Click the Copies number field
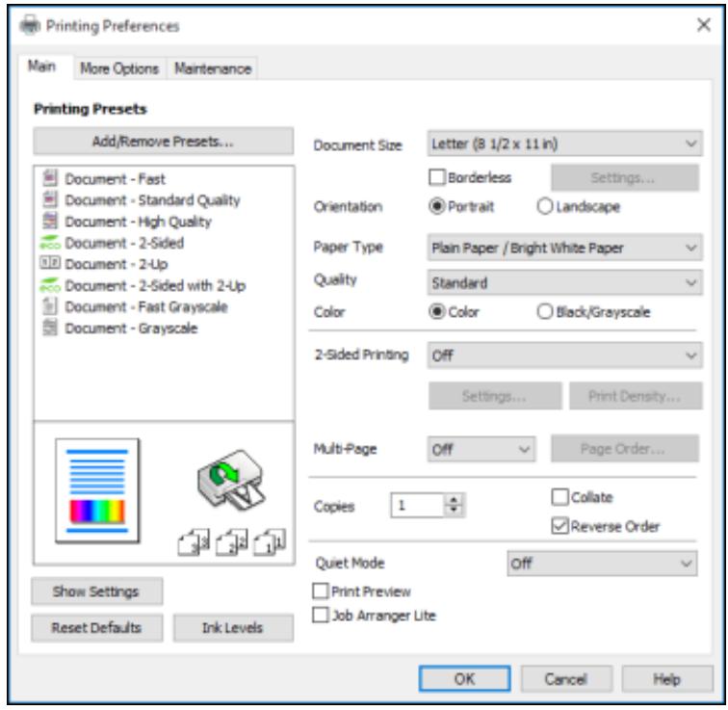 click(417, 505)
